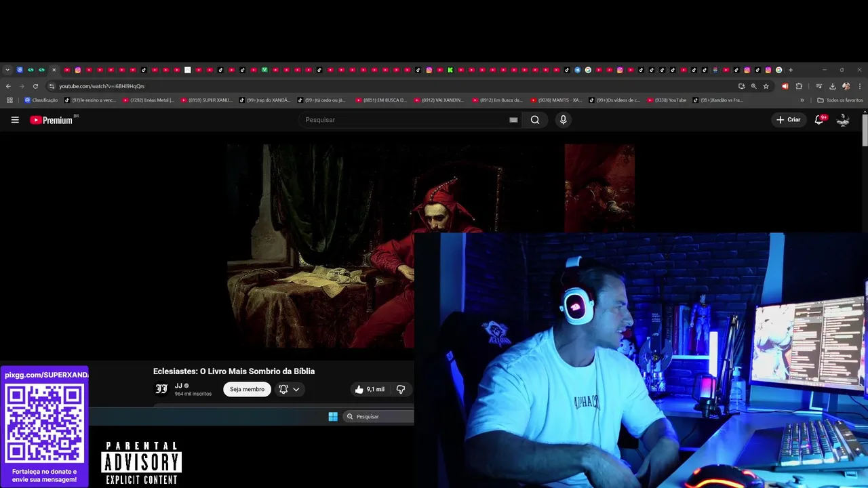Click the page vertical scrollbar thumb

865,129
